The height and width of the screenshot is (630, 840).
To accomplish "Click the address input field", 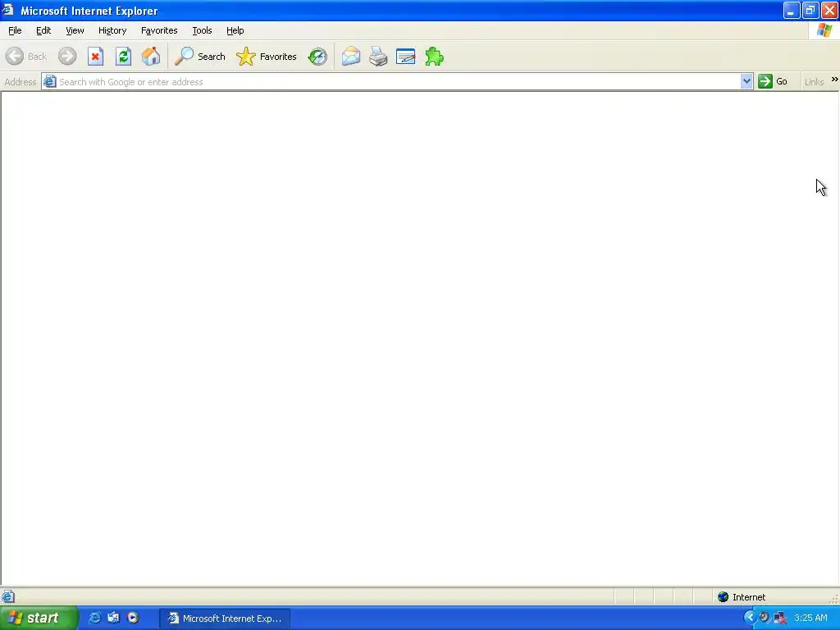I will tap(399, 81).
